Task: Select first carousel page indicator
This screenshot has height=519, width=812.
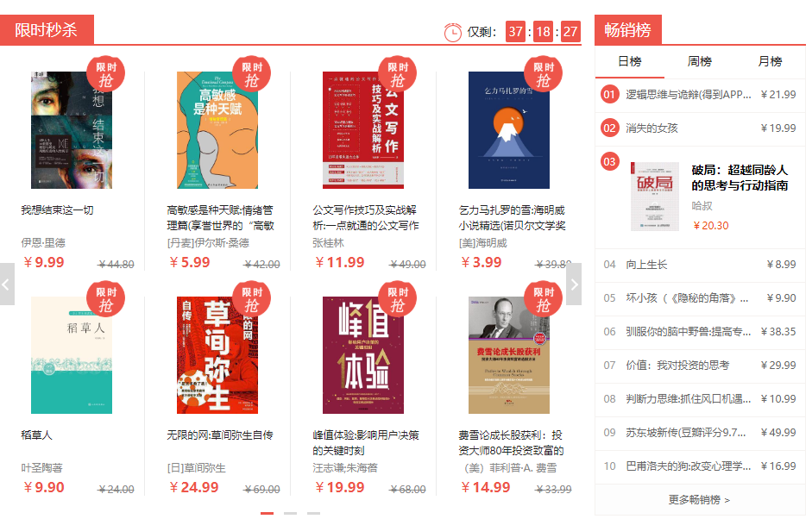Action: click(267, 513)
